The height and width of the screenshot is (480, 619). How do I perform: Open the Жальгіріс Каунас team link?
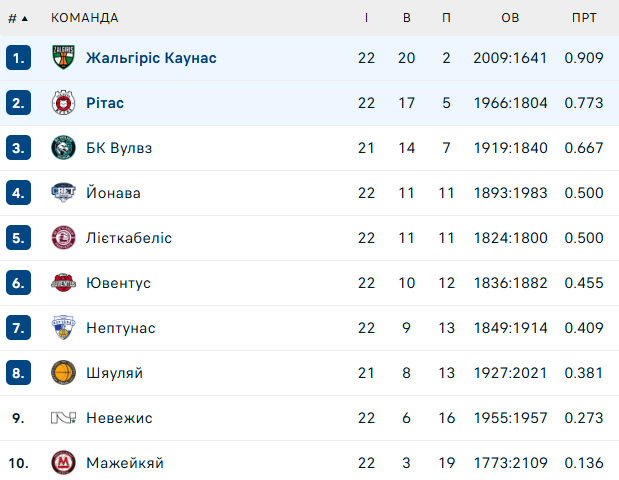point(151,58)
